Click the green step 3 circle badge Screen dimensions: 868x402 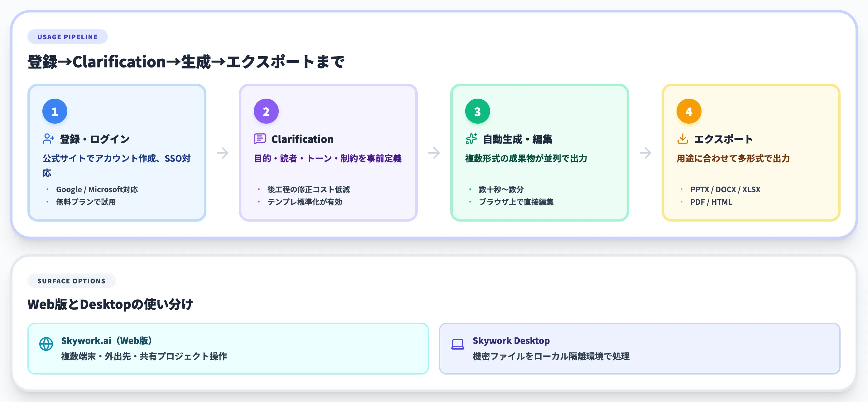tap(477, 111)
